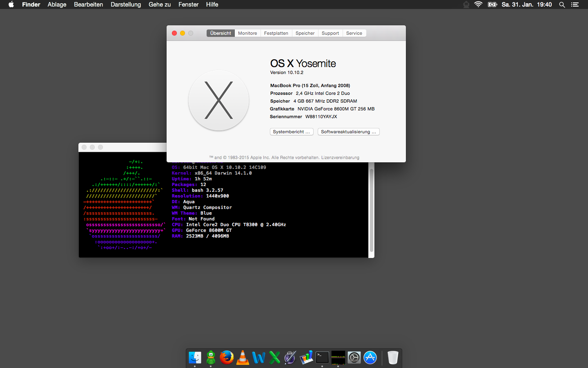Click serial number W88110YAYJX
Image resolution: width=588 pixels, height=368 pixels.
coord(321,117)
